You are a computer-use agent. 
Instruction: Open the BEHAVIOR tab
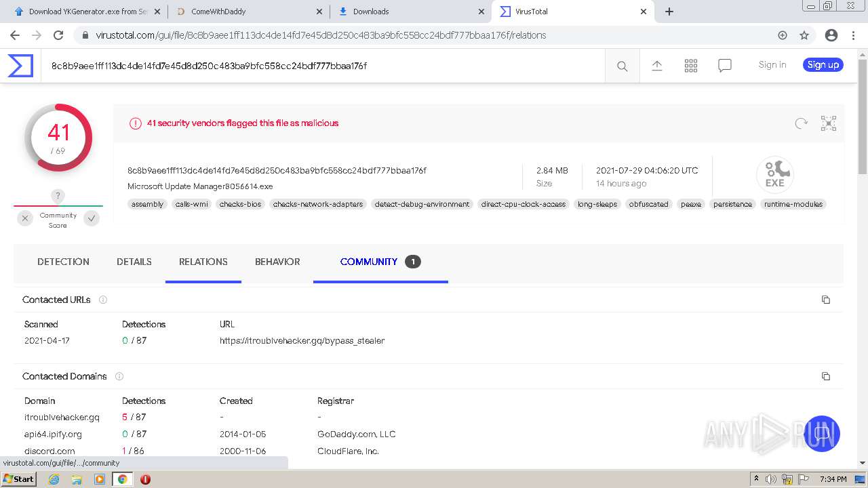[277, 262]
